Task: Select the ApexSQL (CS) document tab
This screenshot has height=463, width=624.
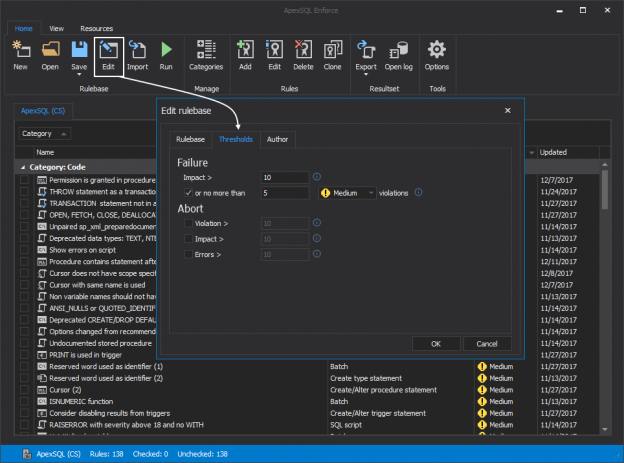Action: (x=43, y=111)
